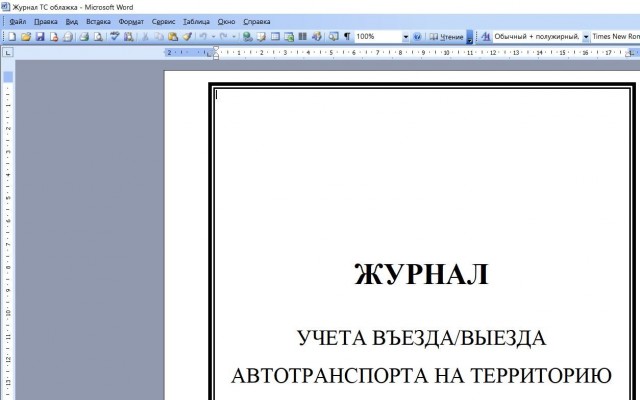Open the Вид menu
The width and height of the screenshot is (640, 400).
(x=71, y=22)
